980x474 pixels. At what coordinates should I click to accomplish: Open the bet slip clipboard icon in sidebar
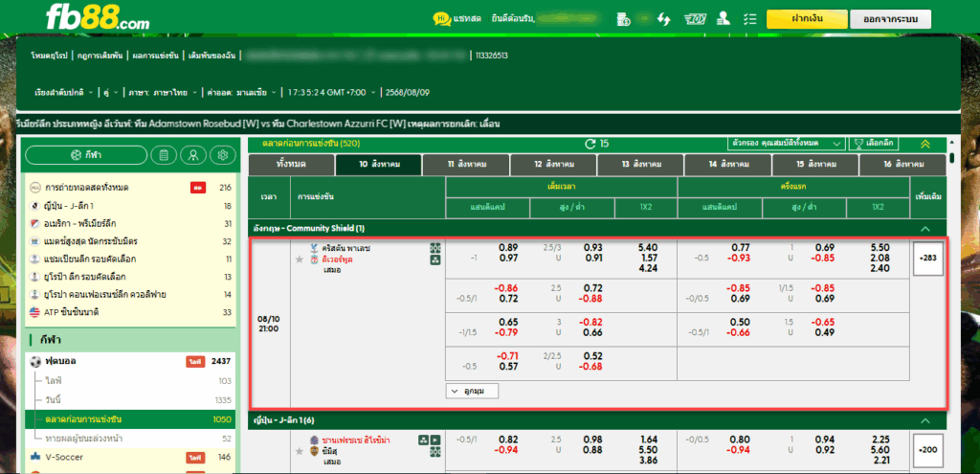click(164, 155)
